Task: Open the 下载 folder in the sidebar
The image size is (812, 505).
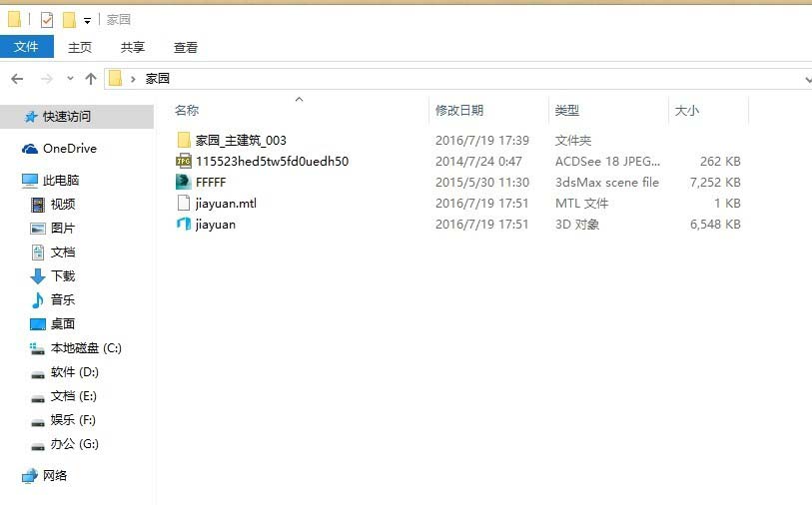Action: (x=63, y=275)
